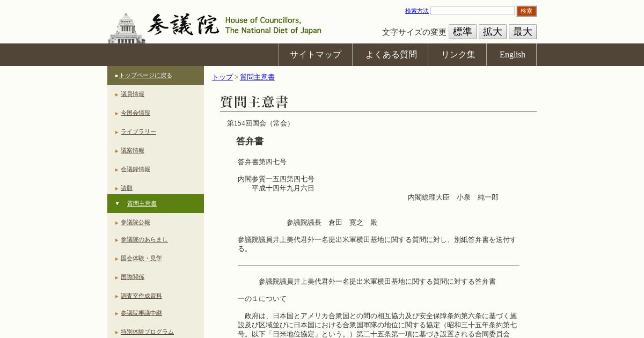This screenshot has width=644, height=338.
Task: Click the 質問主意書 breadcrumb link
Action: point(257,77)
